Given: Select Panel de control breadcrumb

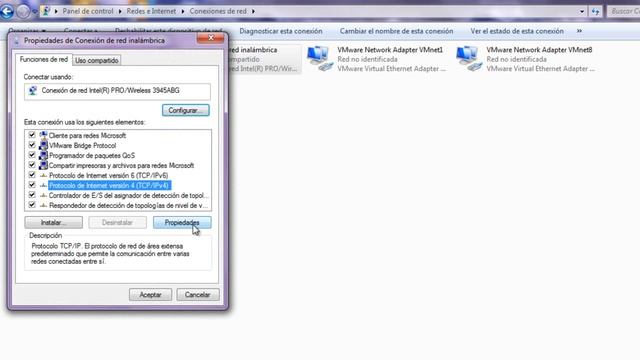Looking at the screenshot, I should tap(88, 11).
